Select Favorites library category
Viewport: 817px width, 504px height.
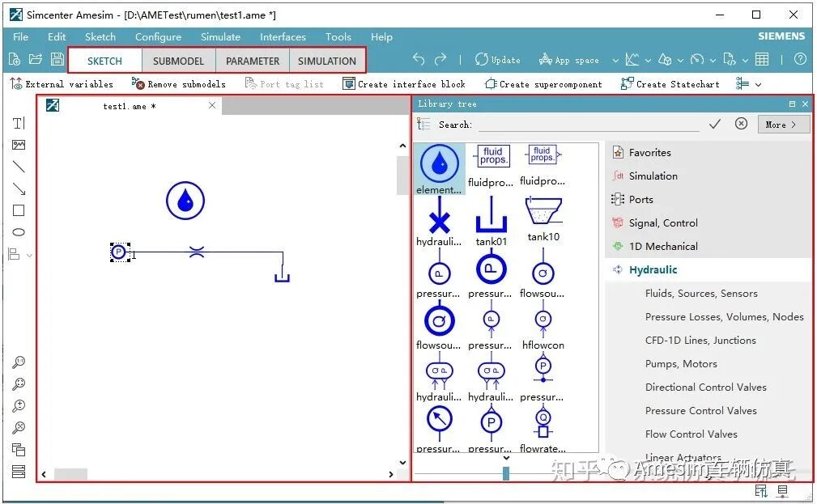(708, 153)
